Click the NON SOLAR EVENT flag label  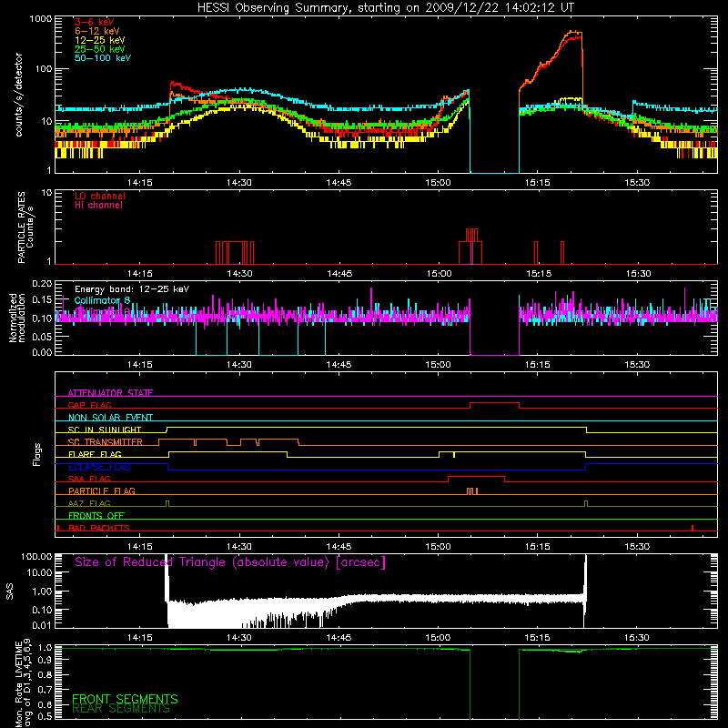pyautogui.click(x=110, y=418)
